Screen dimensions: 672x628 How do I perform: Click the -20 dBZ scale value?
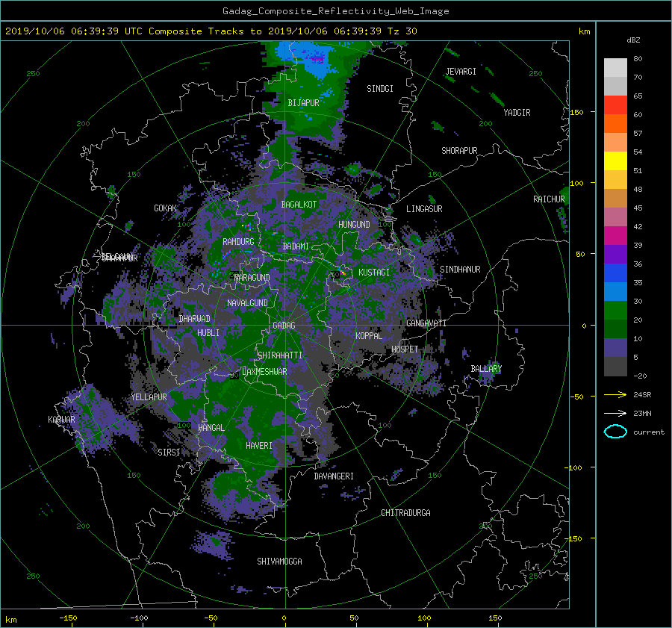pos(640,376)
